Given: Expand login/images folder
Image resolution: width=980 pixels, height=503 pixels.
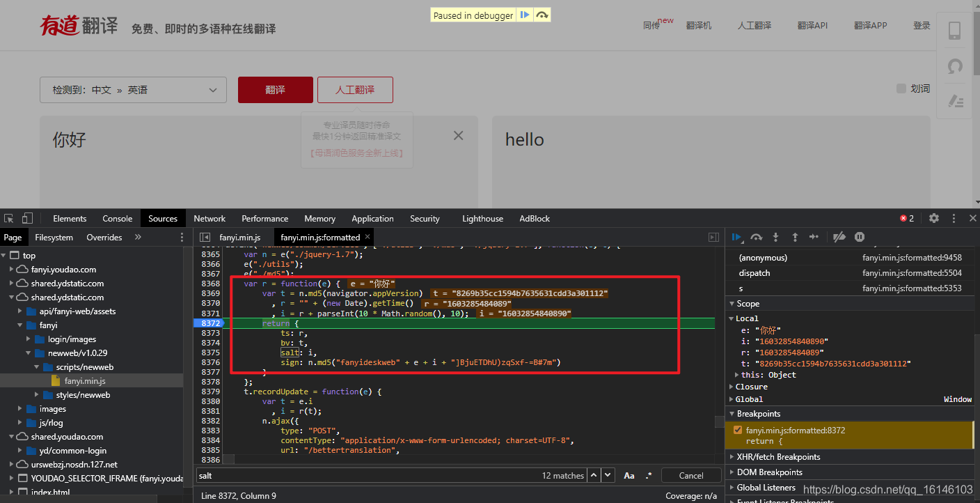Looking at the screenshot, I should (29, 339).
